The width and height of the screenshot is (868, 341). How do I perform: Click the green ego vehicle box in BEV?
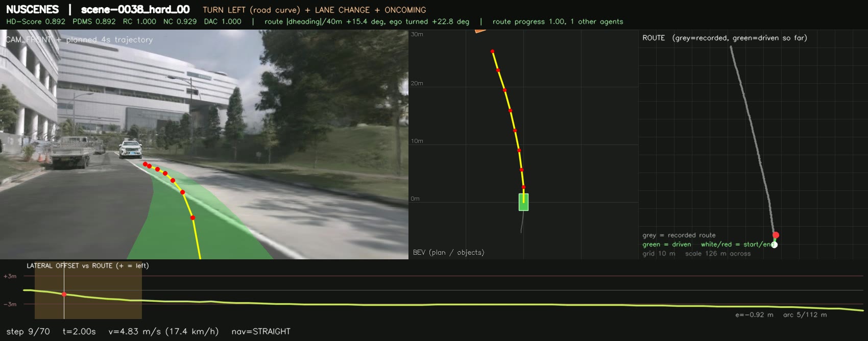point(523,202)
